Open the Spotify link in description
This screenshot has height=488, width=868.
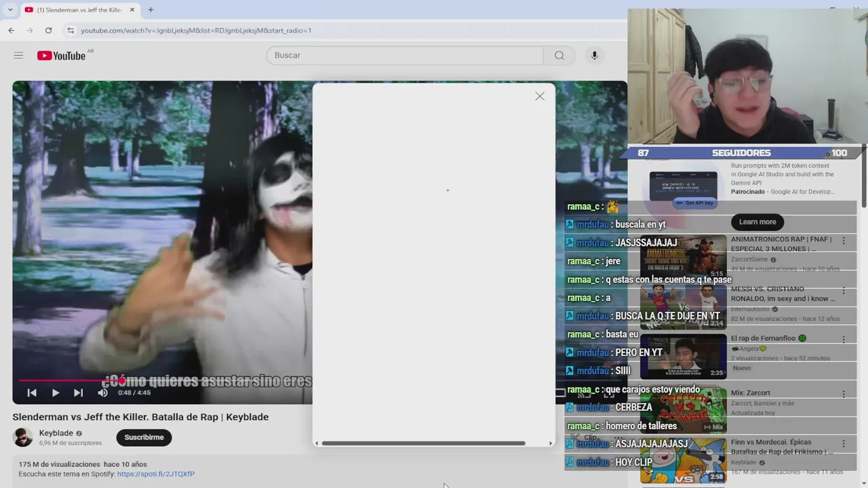156,474
